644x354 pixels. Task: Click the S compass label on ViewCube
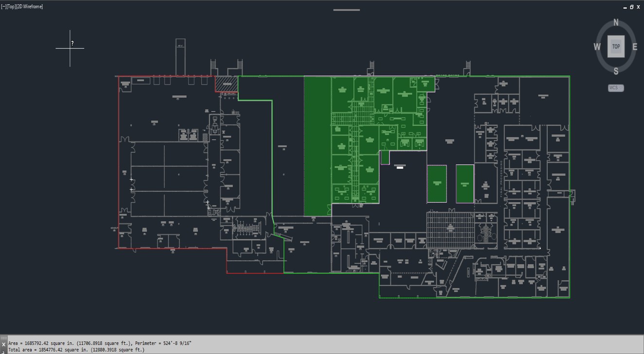tap(616, 71)
